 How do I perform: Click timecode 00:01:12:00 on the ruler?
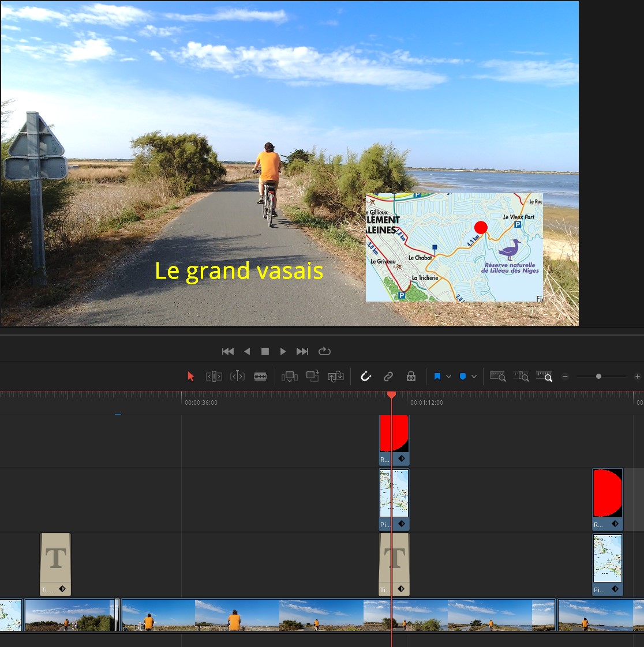click(426, 403)
